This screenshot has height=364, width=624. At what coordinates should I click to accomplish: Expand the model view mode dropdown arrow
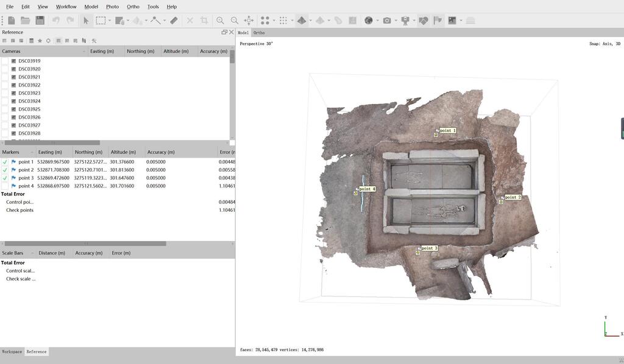point(311,21)
